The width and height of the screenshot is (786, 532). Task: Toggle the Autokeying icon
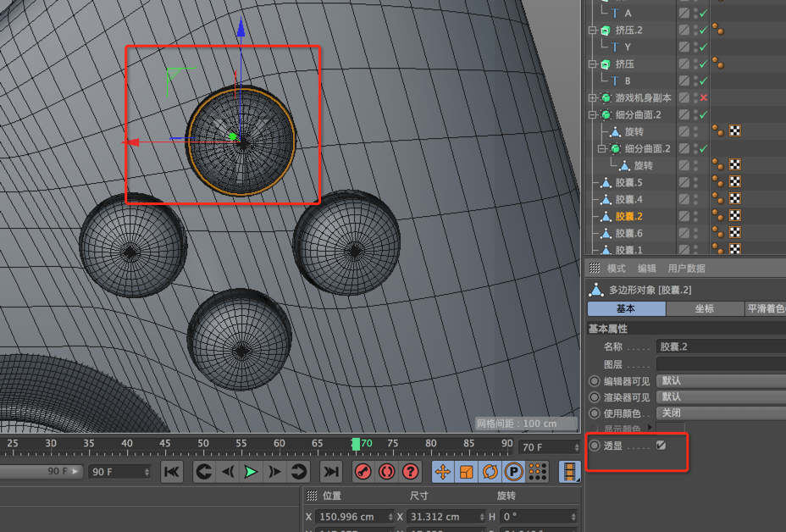(386, 472)
